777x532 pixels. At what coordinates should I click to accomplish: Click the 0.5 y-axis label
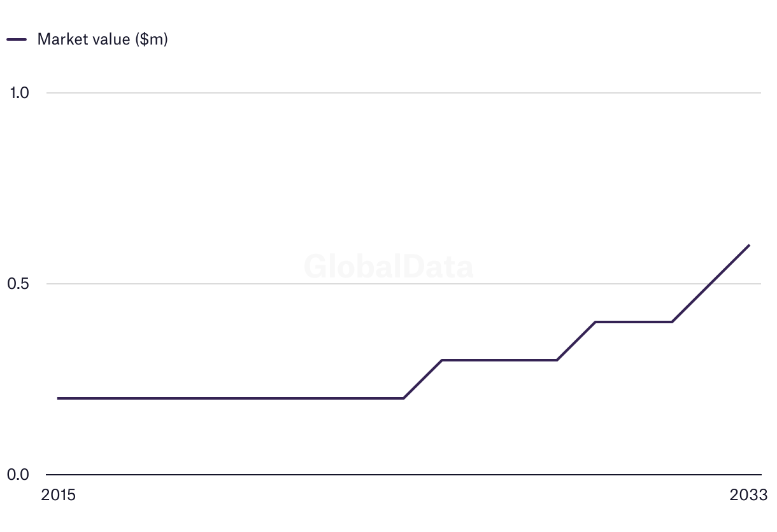click(19, 284)
